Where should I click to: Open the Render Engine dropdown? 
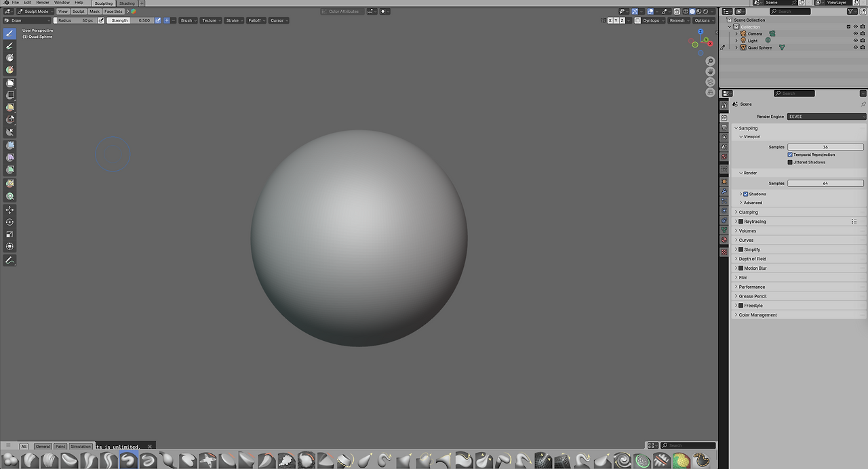coord(825,117)
